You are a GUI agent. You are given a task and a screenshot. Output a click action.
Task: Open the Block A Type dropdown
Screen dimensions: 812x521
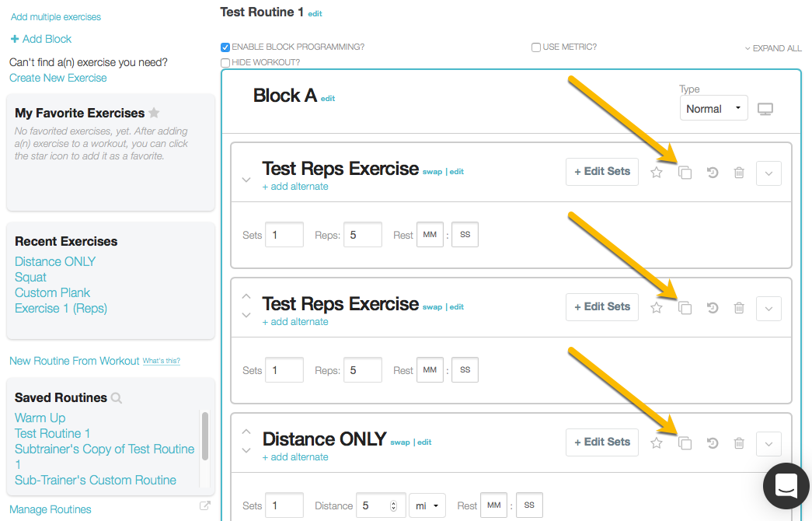pyautogui.click(x=713, y=108)
